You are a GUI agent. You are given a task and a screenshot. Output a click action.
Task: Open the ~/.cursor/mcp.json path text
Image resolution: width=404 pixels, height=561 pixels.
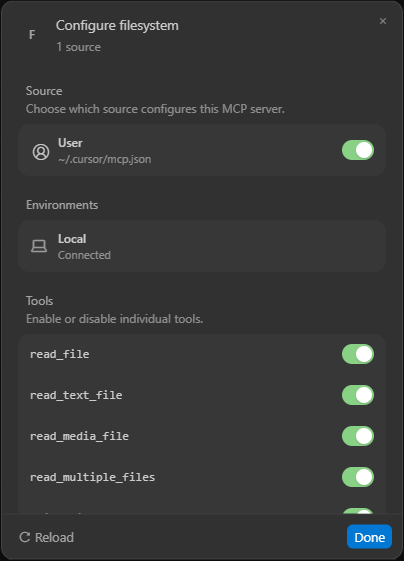tap(104, 159)
